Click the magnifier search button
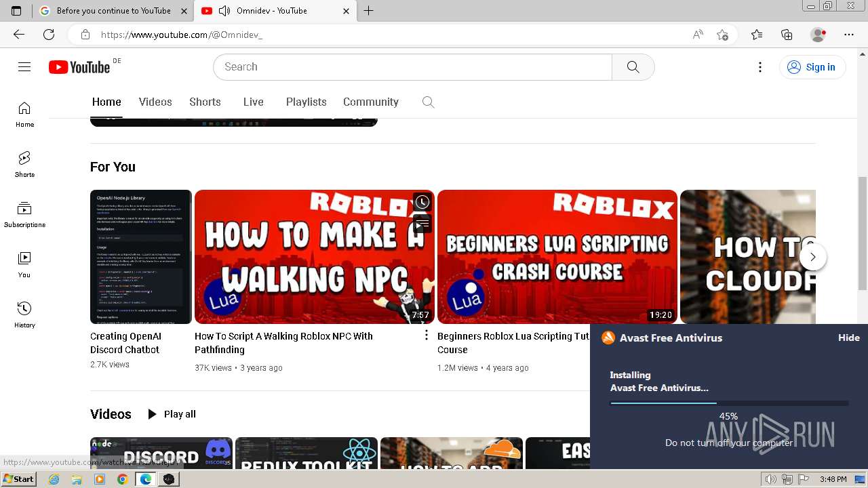This screenshot has width=868, height=488. (633, 66)
